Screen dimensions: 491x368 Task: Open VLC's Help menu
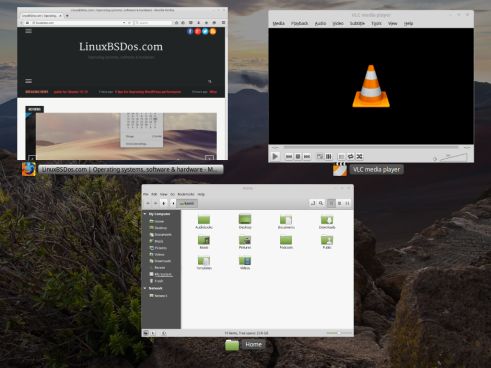click(x=408, y=23)
